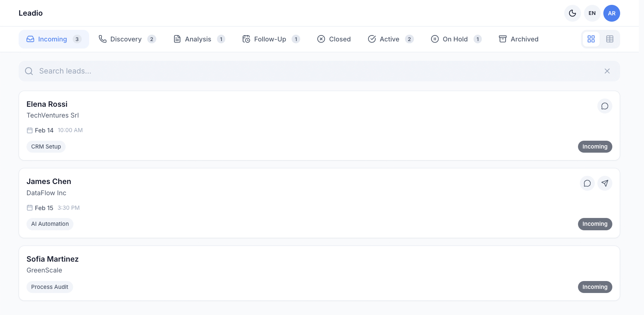This screenshot has width=644, height=315.
Task: Open chat for James Chen
Action: [587, 183]
